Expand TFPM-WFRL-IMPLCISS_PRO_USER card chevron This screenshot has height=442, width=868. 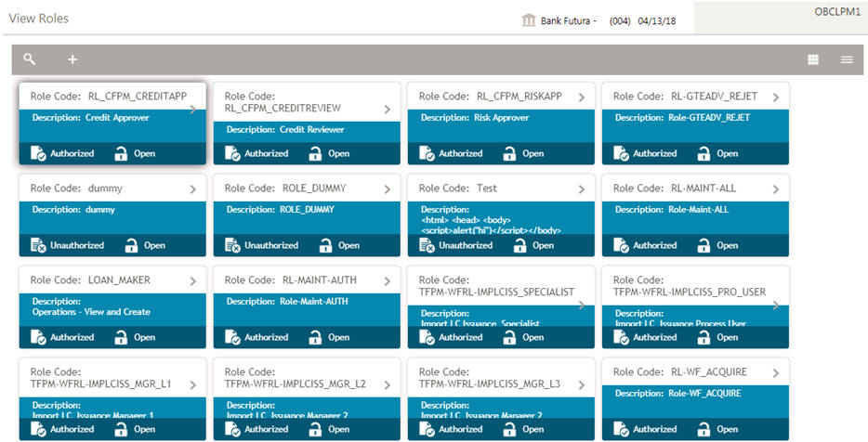tap(776, 305)
